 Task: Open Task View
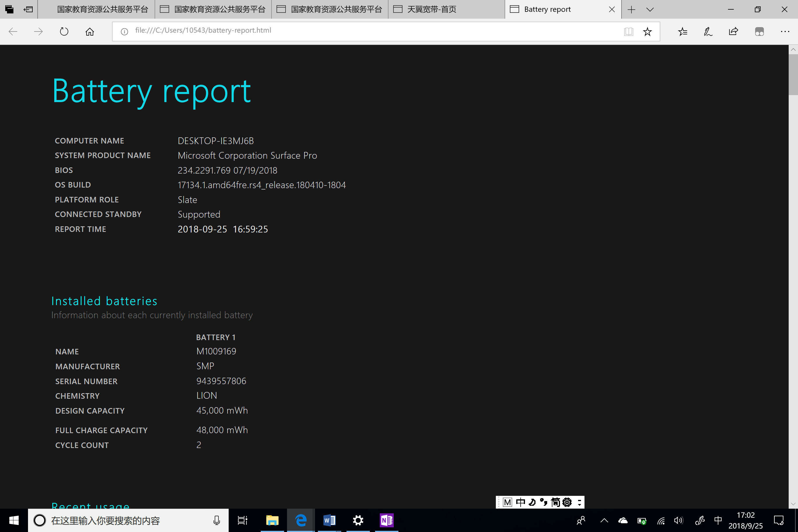[243, 520]
